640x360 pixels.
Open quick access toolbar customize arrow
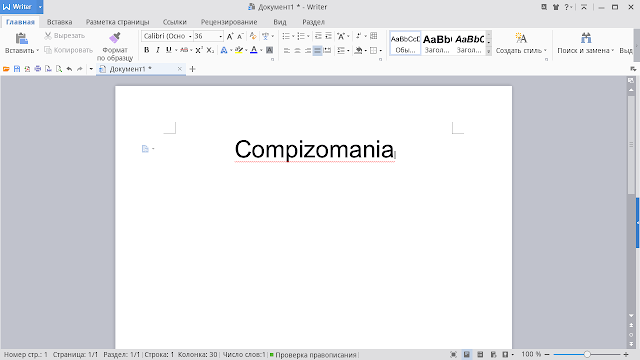pyautogui.click(x=91, y=69)
